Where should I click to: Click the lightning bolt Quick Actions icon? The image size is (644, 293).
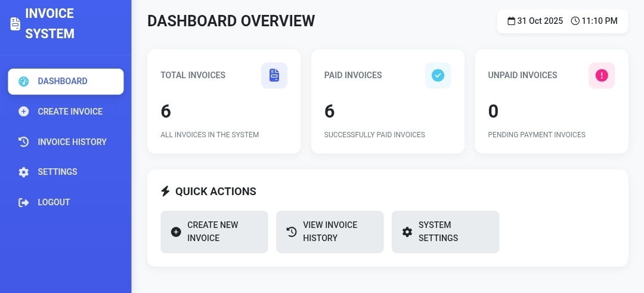click(166, 192)
